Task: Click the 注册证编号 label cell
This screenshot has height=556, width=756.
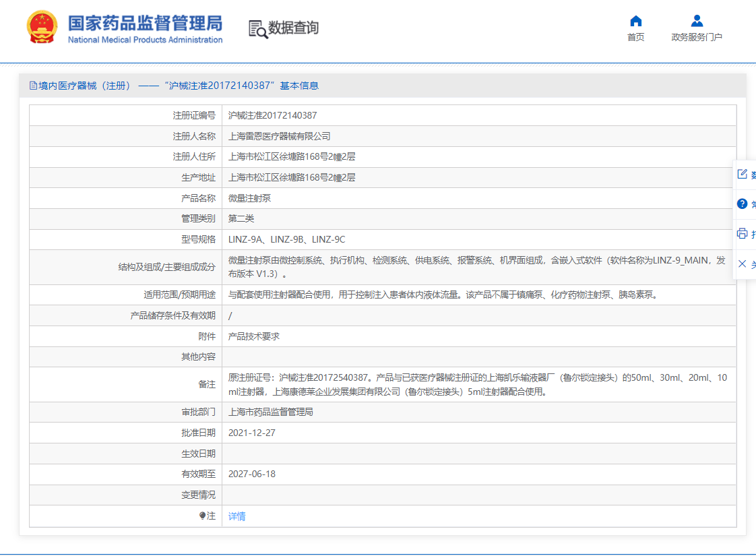Action: (x=126, y=115)
